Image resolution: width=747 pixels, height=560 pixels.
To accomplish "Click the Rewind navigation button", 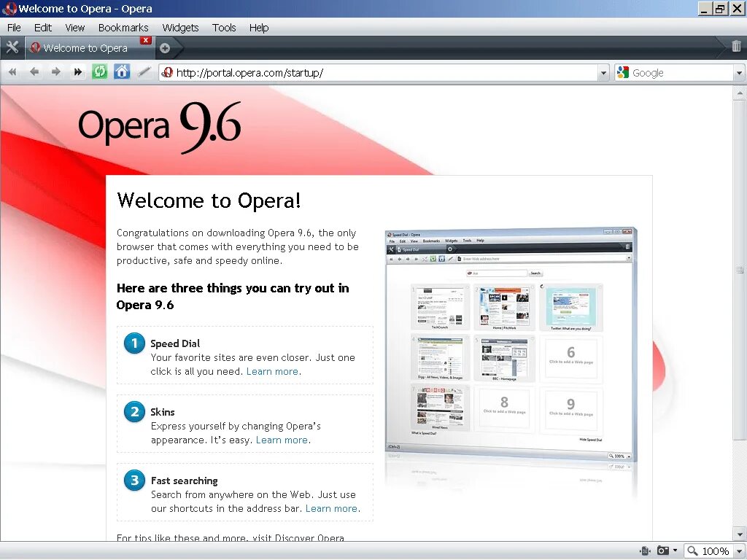I will 12,72.
